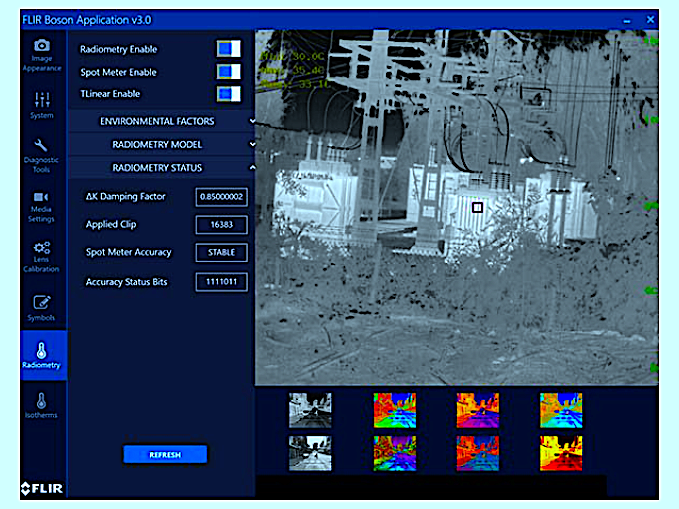679x509 pixels.
Task: Click the ΔK Damping Factor value field
Action: (221, 197)
